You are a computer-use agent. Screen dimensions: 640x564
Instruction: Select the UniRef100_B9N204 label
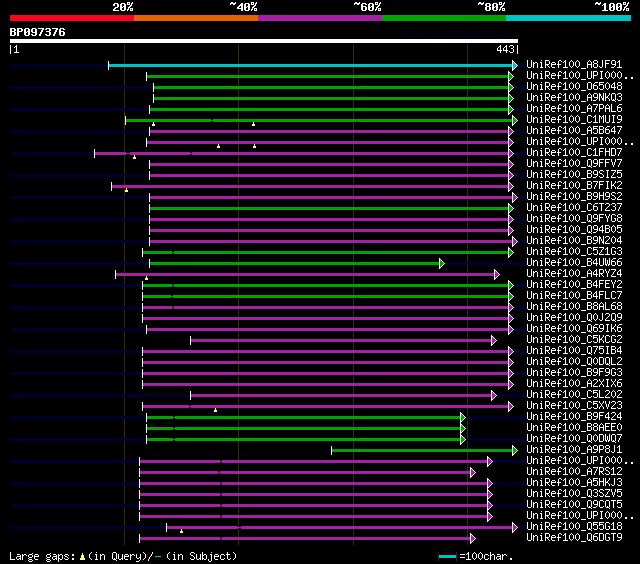click(574, 241)
